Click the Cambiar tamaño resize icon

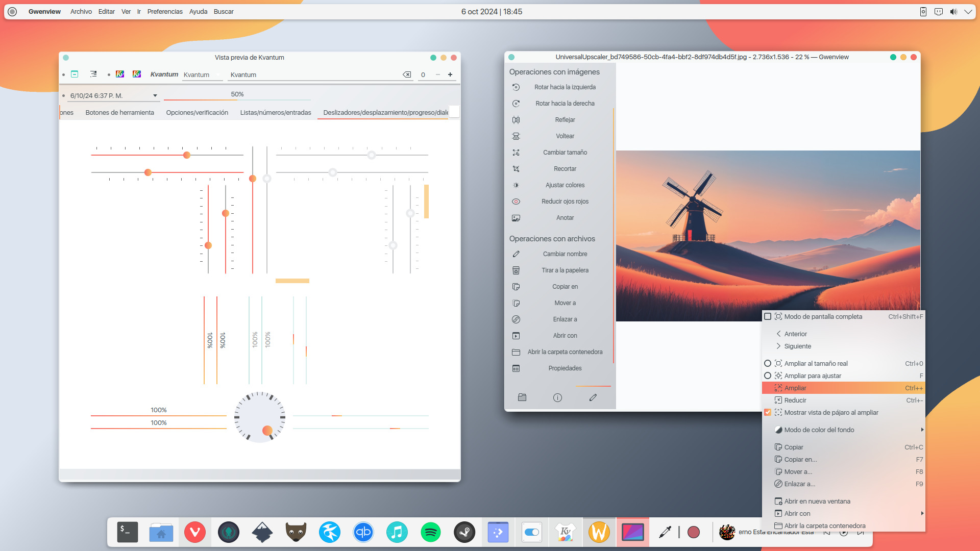click(516, 153)
